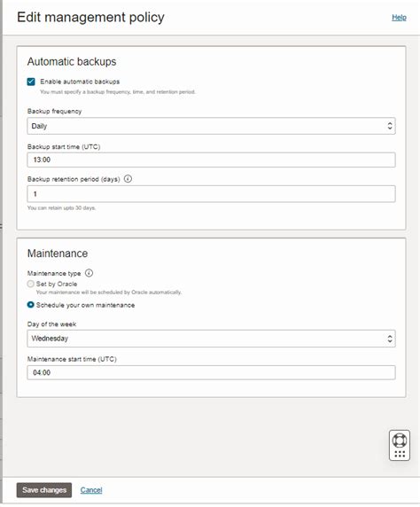Screen dimensions: 420x507
Task: Click info icon beside Backup retention period
Action: 128,179
